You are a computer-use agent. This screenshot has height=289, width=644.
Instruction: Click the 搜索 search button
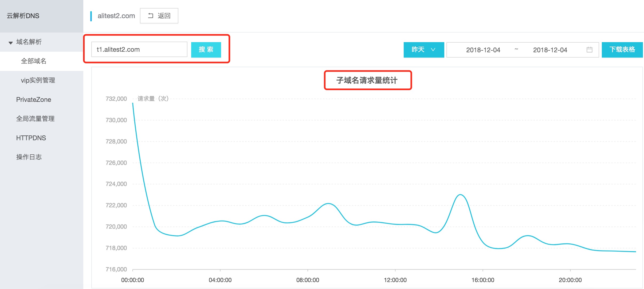(206, 50)
